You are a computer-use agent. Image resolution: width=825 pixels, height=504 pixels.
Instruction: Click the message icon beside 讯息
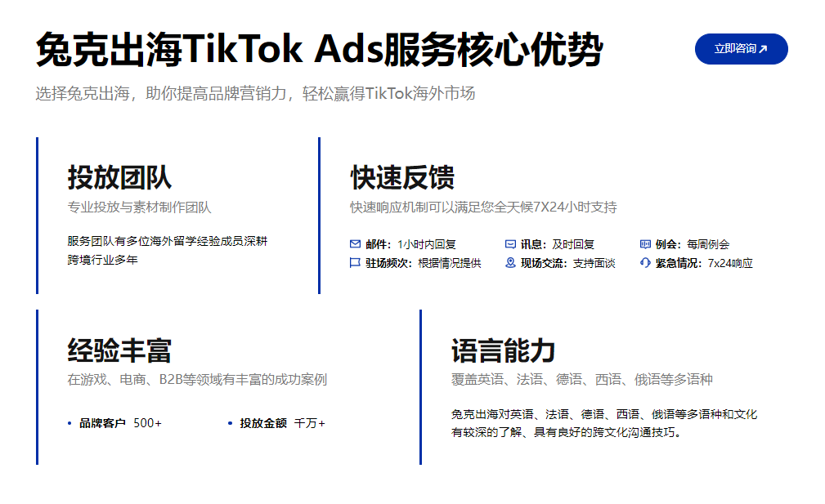510,243
